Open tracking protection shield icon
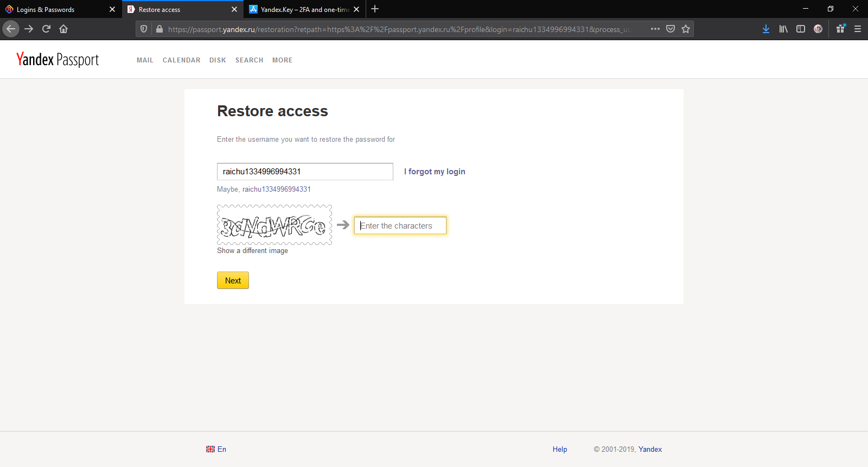This screenshot has height=467, width=868. click(144, 29)
